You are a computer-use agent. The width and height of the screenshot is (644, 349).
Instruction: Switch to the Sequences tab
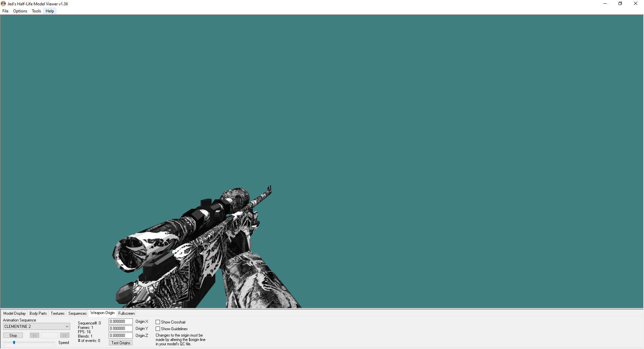click(77, 313)
